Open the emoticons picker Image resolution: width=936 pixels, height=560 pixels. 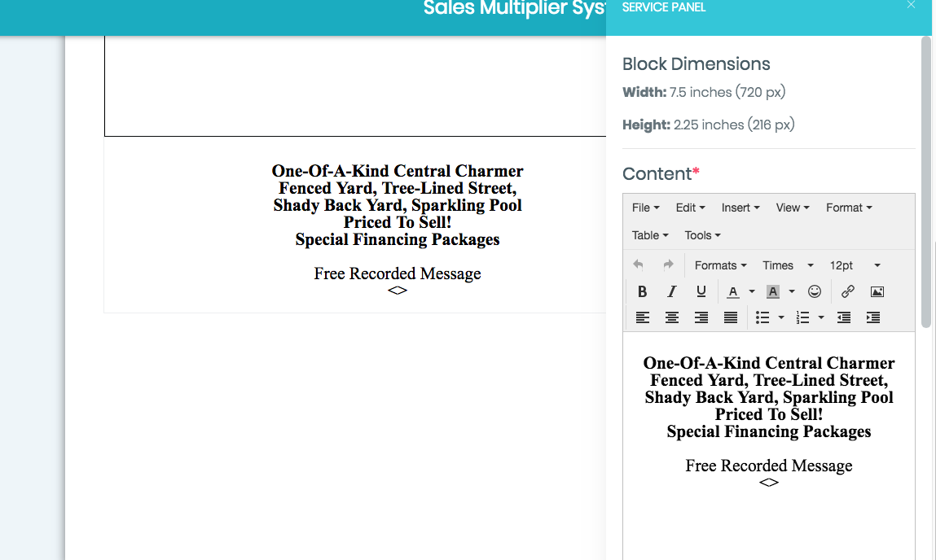coord(815,291)
